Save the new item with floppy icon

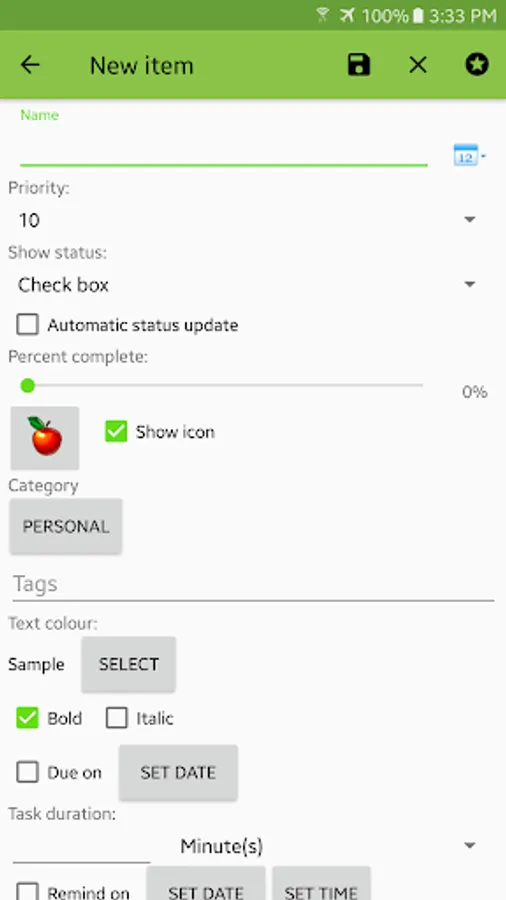359,65
